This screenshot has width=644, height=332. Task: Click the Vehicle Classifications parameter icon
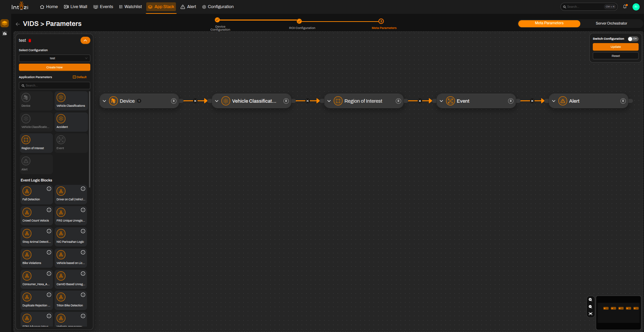[61, 98]
